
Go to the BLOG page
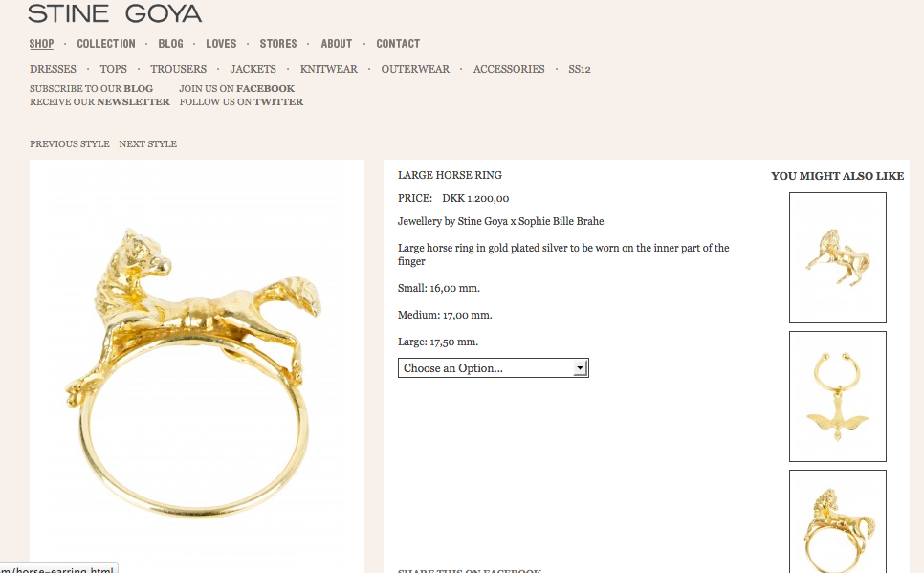[170, 44]
